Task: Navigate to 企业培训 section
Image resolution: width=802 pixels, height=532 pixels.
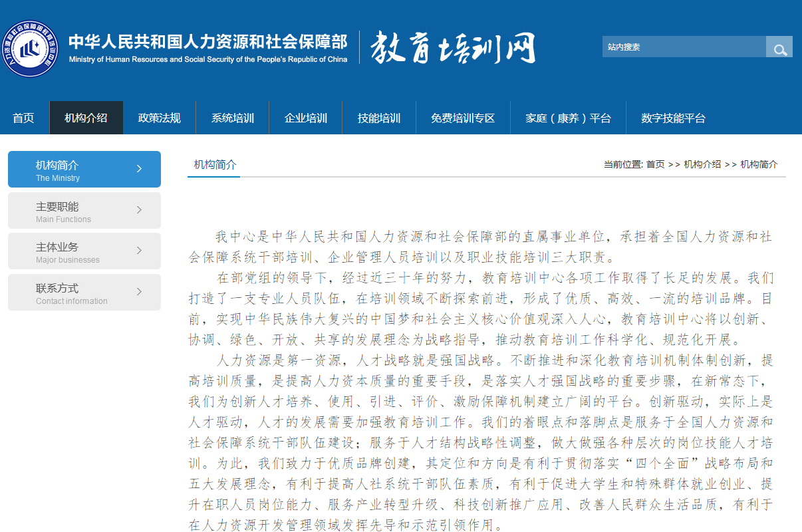Action: (306, 118)
